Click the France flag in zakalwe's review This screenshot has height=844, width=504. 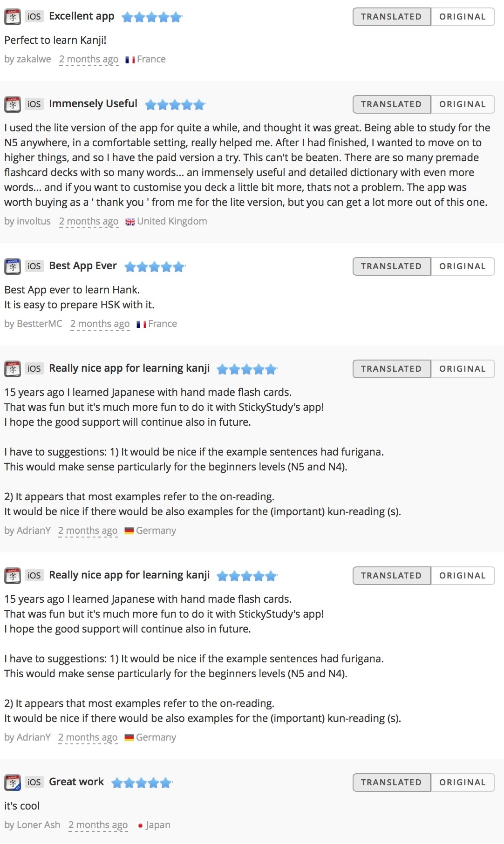[x=130, y=60]
